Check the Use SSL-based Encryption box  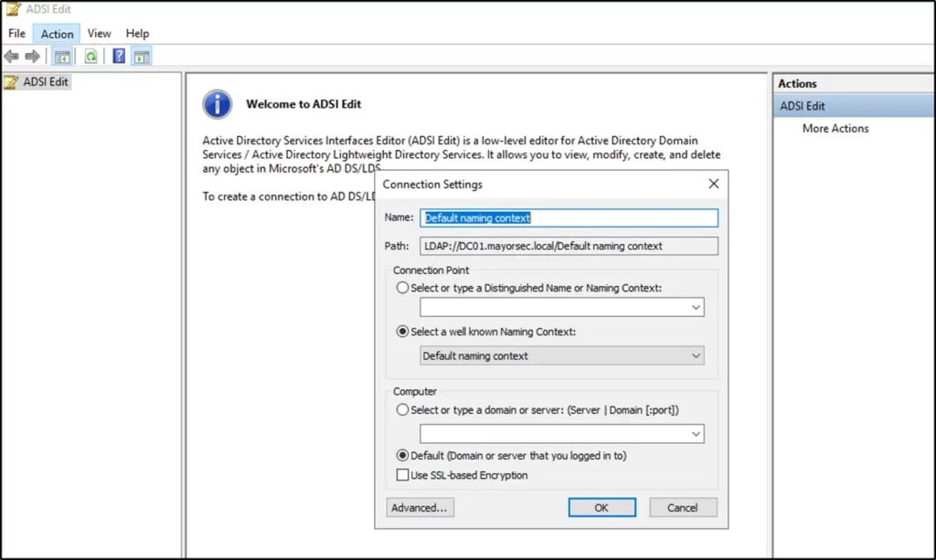point(402,475)
